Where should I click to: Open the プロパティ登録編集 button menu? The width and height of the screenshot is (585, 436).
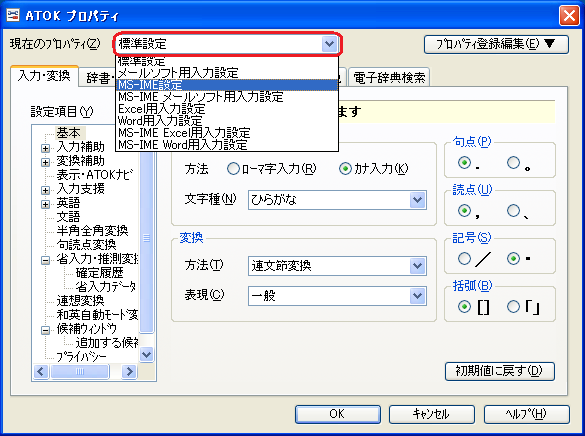click(x=496, y=44)
